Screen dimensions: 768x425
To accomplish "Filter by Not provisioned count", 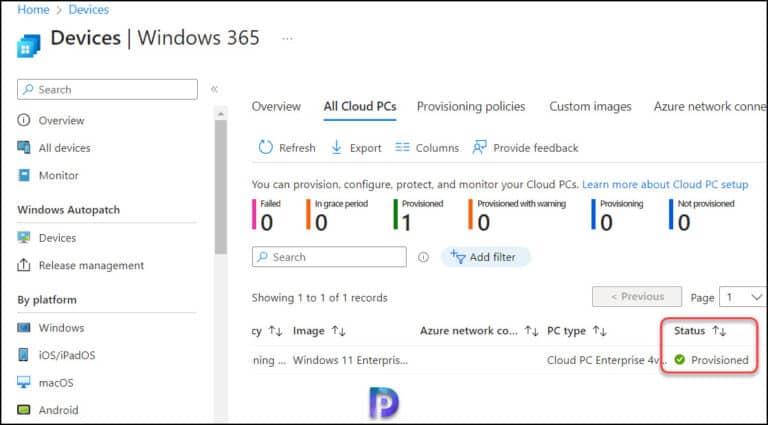I will (x=702, y=214).
